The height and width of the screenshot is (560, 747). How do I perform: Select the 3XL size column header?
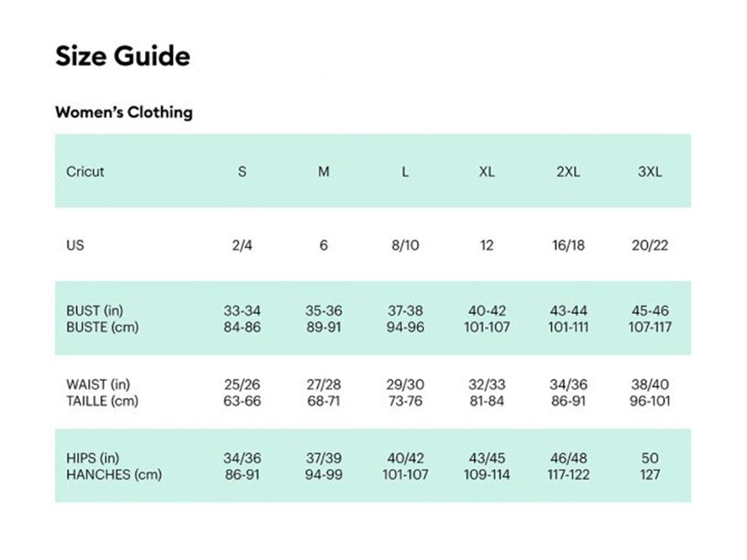pos(650,172)
